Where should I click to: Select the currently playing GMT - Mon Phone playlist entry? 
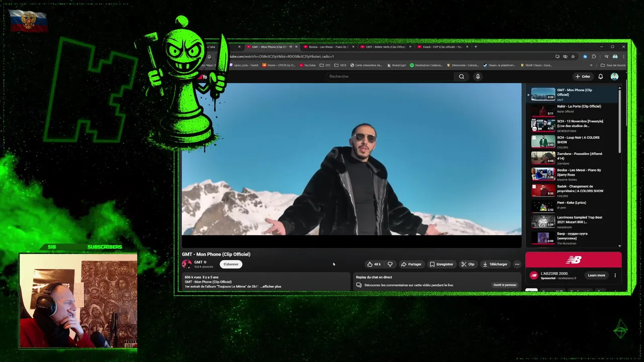pos(573,94)
